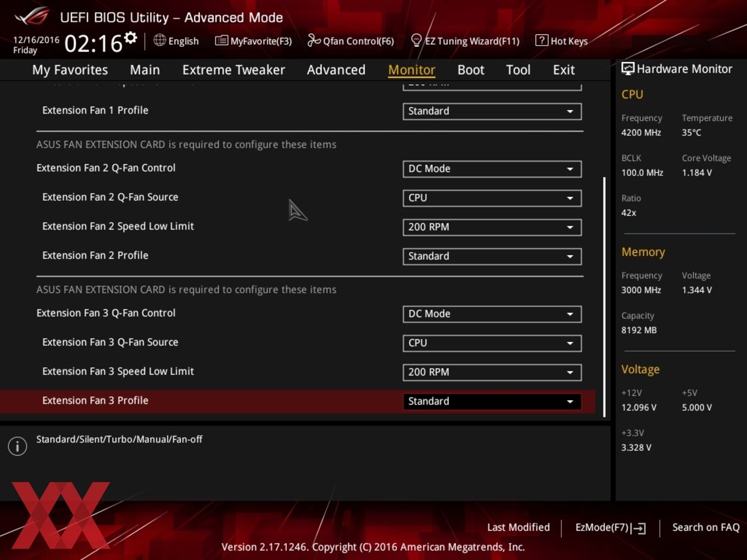Image resolution: width=747 pixels, height=560 pixels.
Task: Expand Extension Fan 2 Profile dropdown
Action: tap(492, 256)
